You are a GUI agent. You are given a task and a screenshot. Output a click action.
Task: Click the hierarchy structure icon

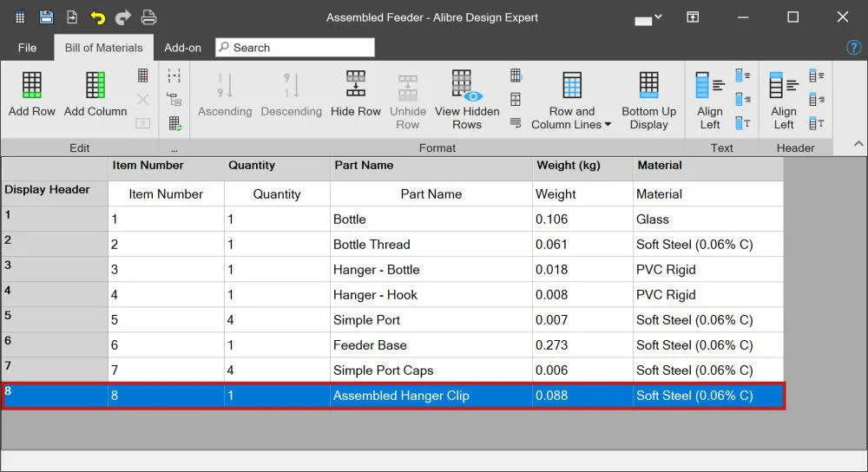tap(174, 100)
